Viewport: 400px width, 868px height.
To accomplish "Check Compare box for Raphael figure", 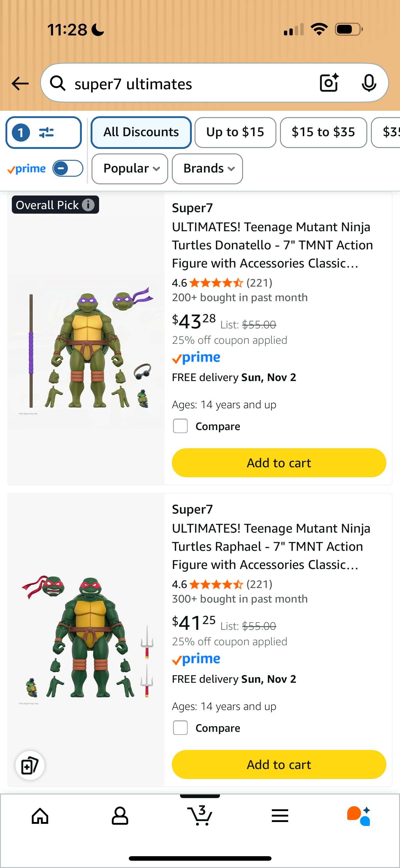I will 180,728.
